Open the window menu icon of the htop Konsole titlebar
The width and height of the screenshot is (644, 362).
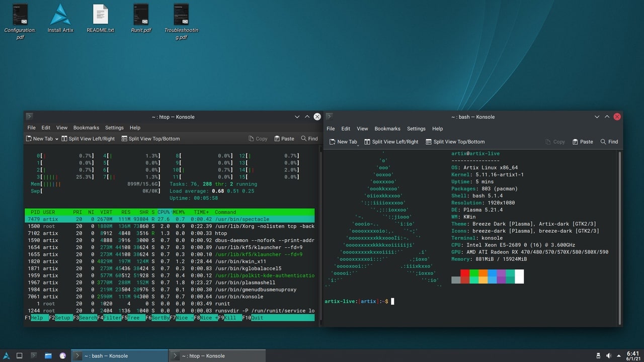click(x=29, y=117)
